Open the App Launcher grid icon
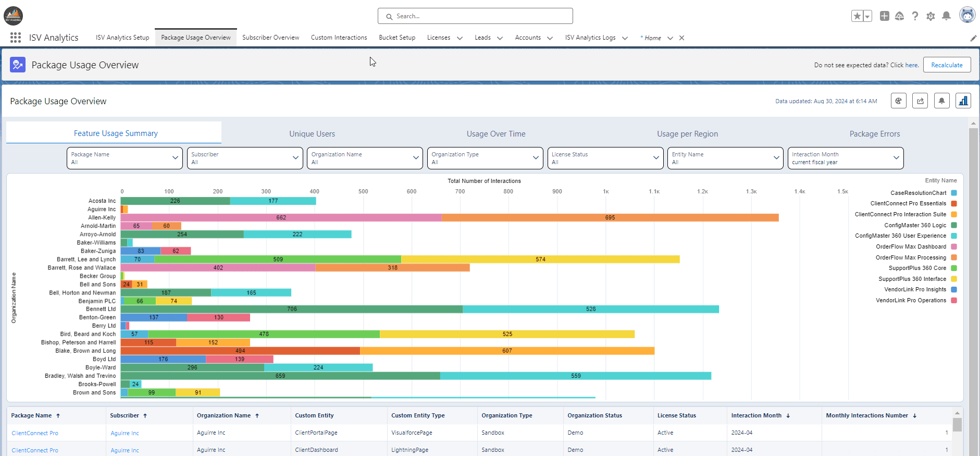 [x=16, y=38]
